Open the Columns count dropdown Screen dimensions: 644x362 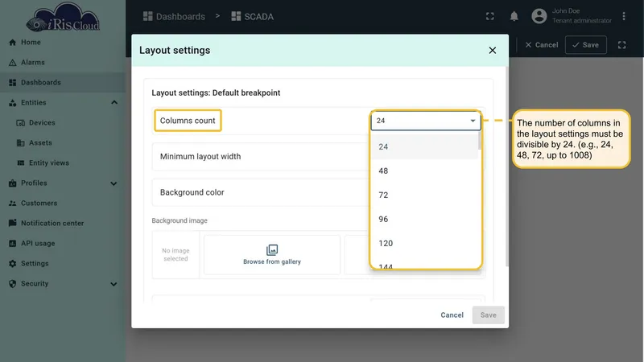[x=426, y=121]
